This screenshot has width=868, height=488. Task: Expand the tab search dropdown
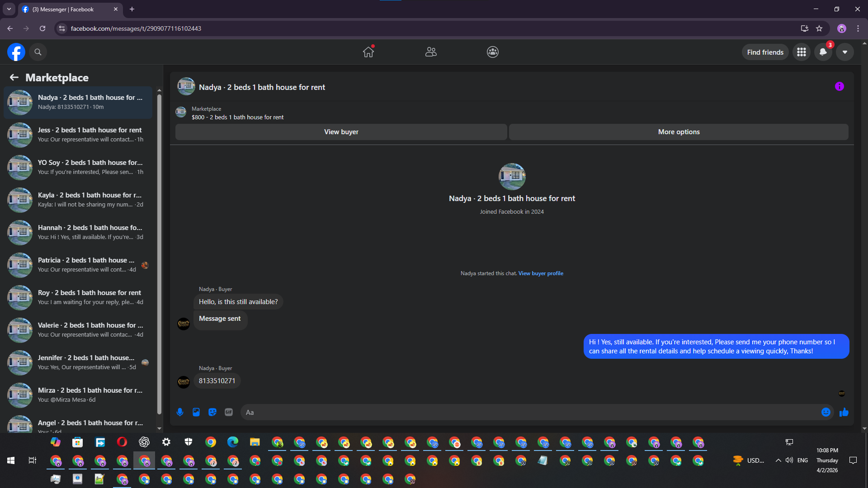[x=9, y=9]
